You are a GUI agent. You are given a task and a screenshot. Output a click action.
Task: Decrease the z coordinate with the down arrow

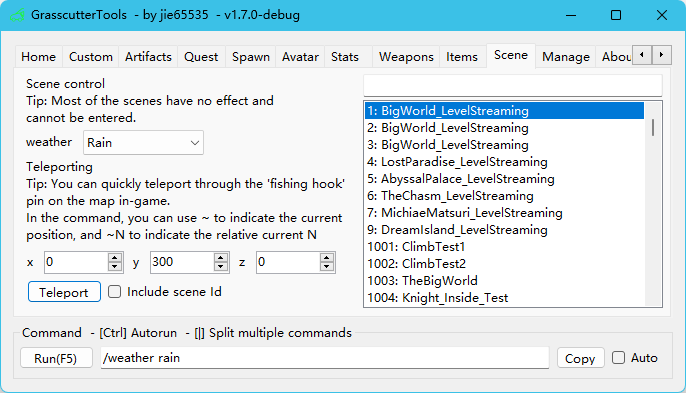[x=326, y=267]
